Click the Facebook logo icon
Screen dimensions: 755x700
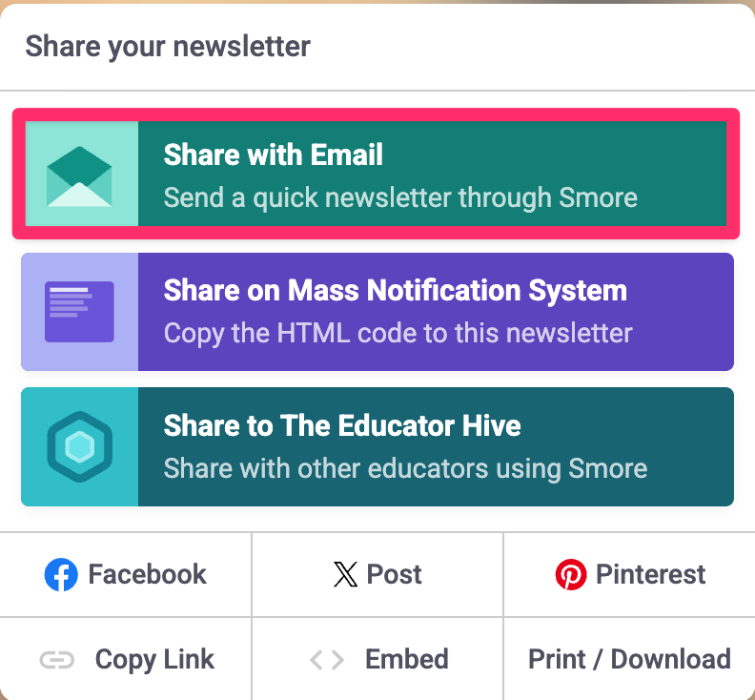point(61,575)
